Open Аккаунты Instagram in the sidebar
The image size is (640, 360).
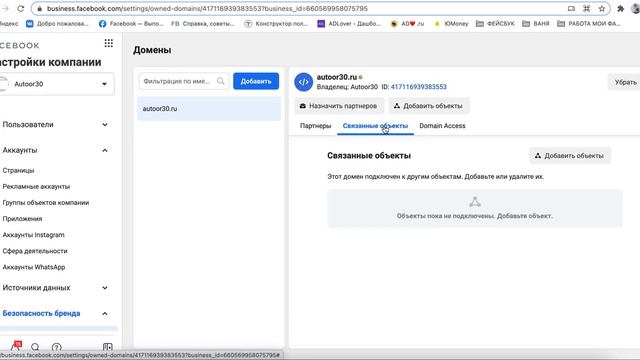(33, 235)
